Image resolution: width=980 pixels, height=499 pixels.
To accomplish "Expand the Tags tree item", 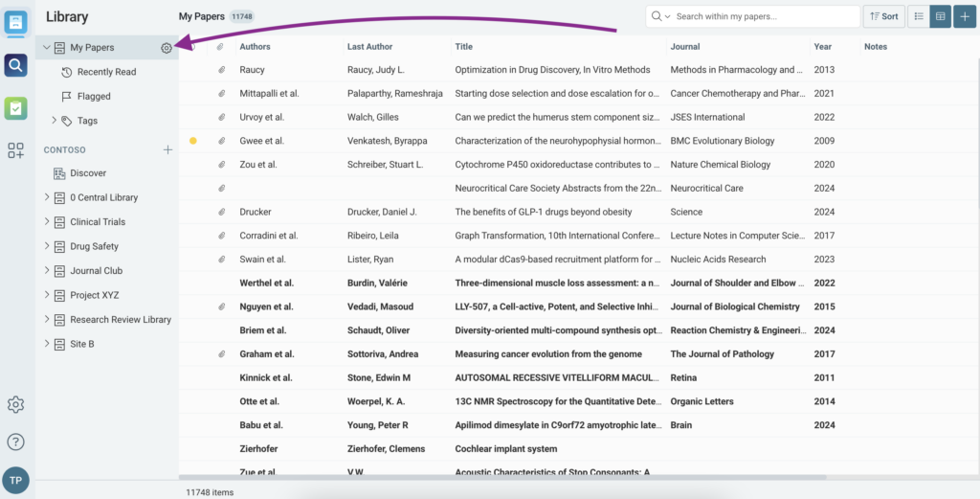I will (54, 121).
